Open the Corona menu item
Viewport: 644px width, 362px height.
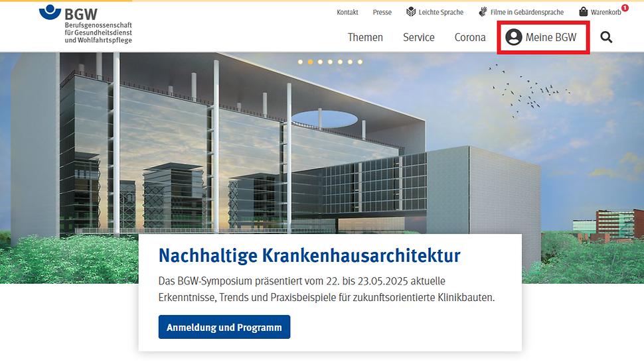coord(470,37)
